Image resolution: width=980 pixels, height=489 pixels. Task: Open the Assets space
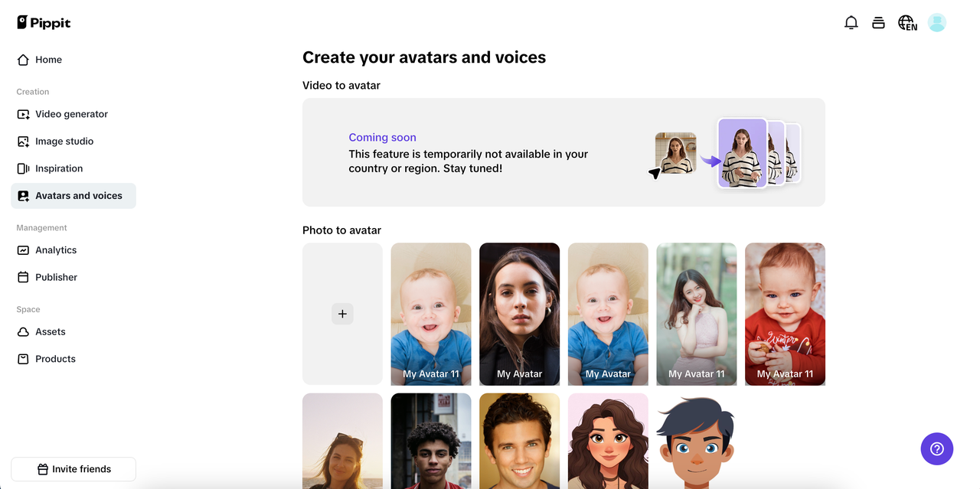point(51,331)
